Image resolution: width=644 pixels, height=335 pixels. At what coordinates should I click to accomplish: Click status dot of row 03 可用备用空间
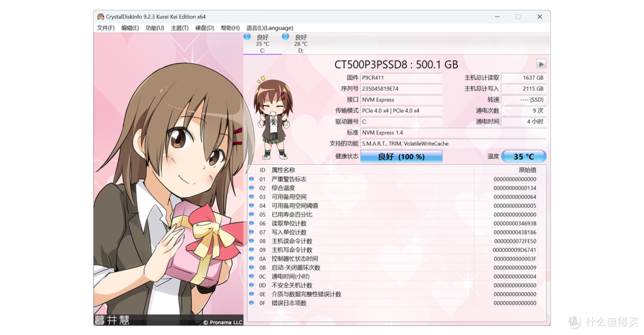coord(252,196)
